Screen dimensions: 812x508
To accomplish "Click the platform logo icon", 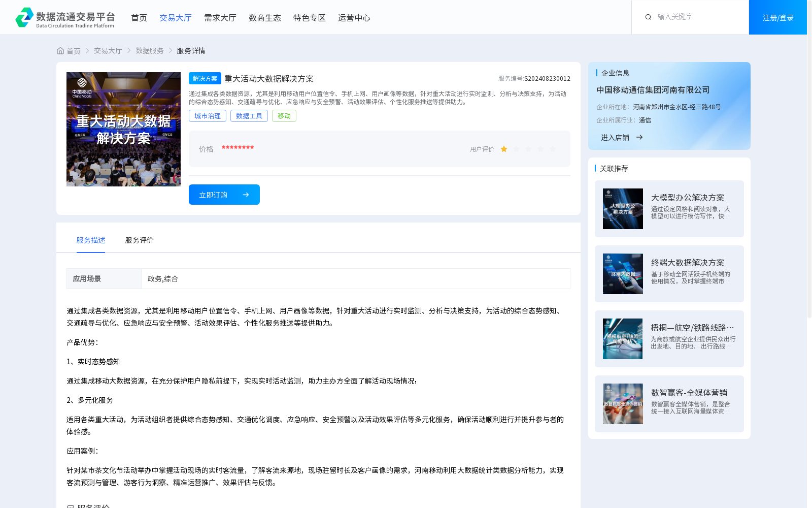I will [x=24, y=17].
